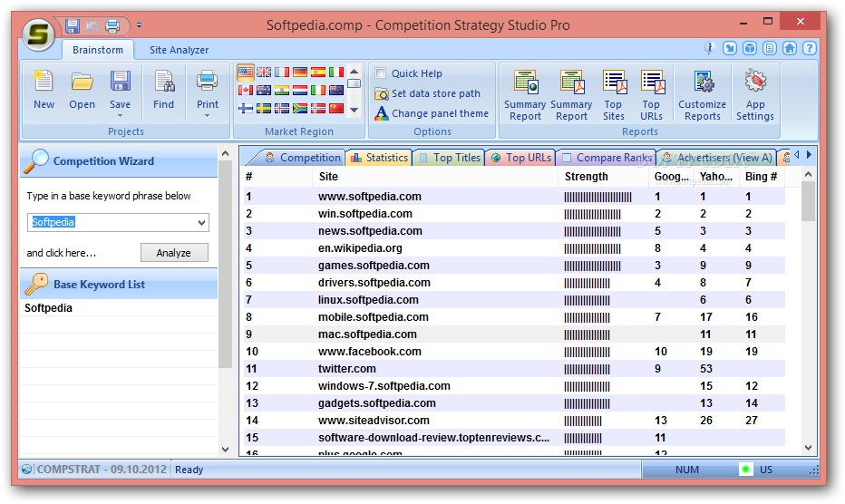845x504 pixels.
Task: Click the 3D box icon in top-right toolbar
Action: 750,48
